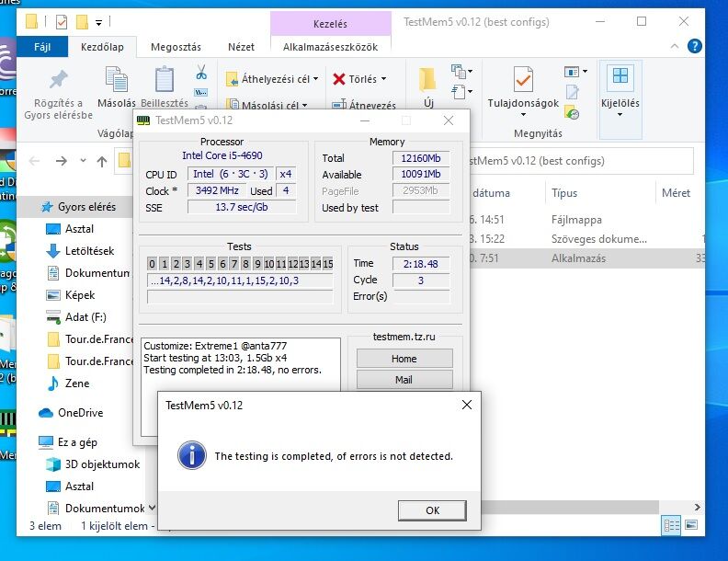728x561 pixels.
Task: Switch to details view icon in status bar
Action: pos(671,525)
